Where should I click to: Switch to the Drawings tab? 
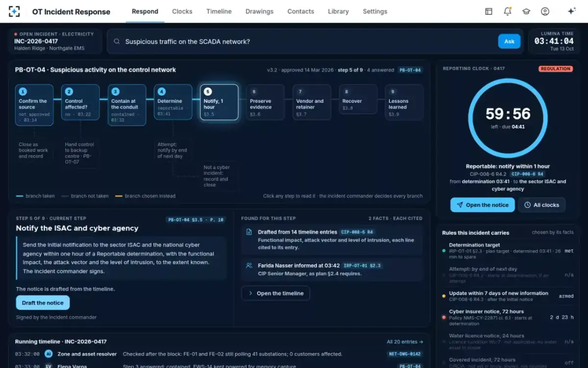(x=260, y=11)
